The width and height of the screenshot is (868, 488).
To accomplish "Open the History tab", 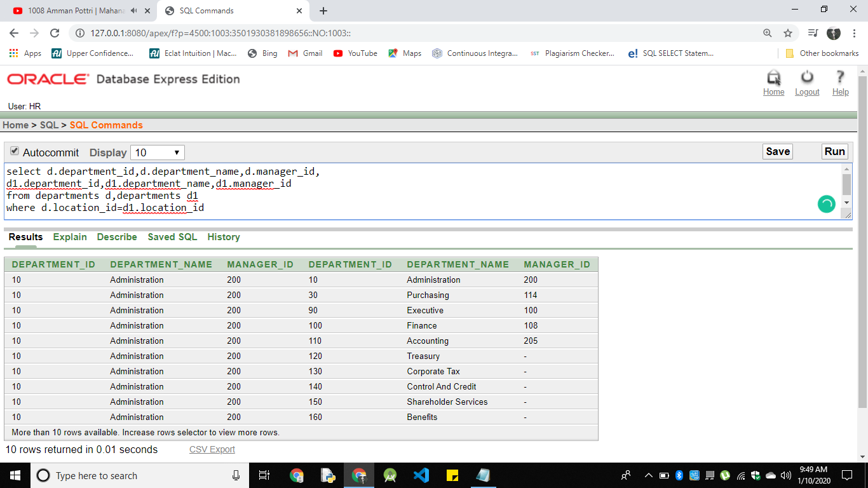I will tap(224, 237).
